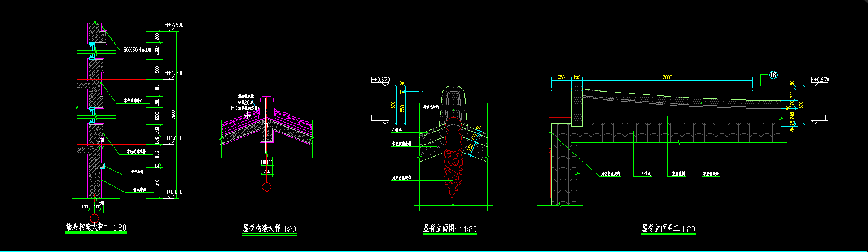The image size is (868, 252).
Task: Click the H+0.000 elevation label
Action: (174, 193)
